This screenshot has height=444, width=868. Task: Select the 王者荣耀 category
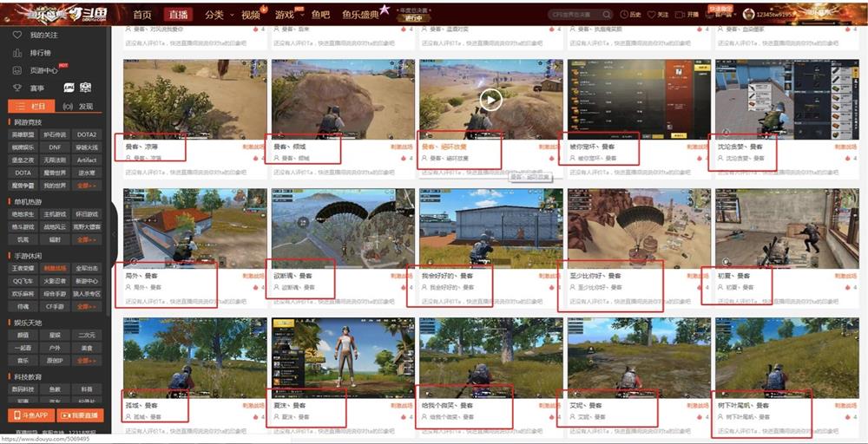[23, 268]
